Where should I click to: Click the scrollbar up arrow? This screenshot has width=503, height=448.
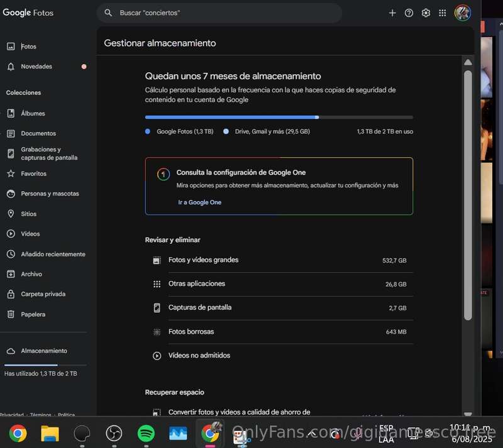point(468,62)
